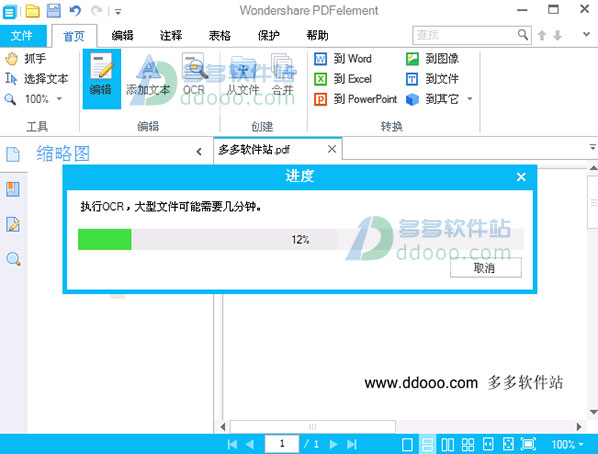Switch to single page view
Image resolution: width=598 pixels, height=454 pixels.
(x=407, y=444)
